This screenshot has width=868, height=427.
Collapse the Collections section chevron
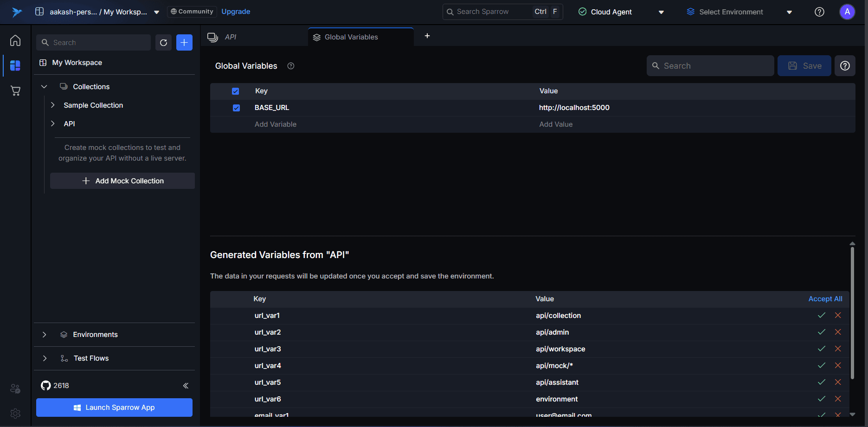coord(44,87)
